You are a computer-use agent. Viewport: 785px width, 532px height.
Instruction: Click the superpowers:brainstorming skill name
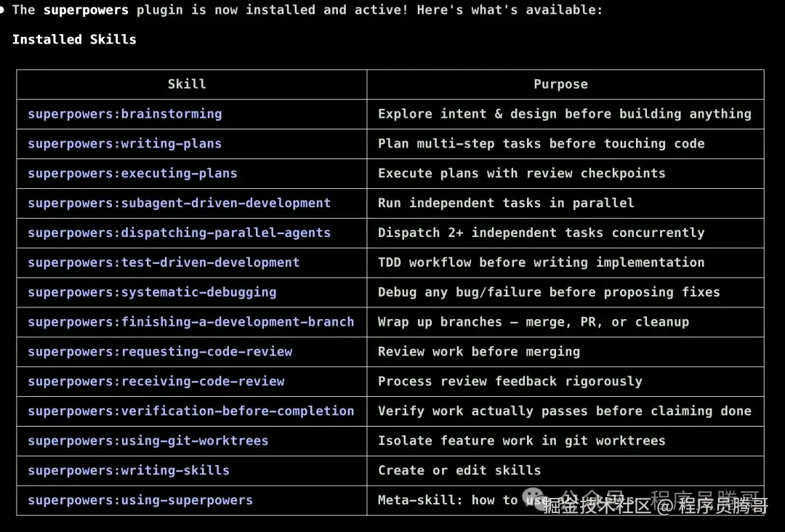coord(124,114)
